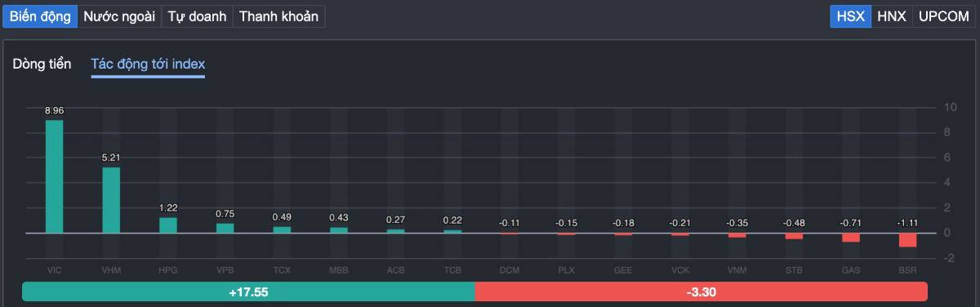Select HSX exchange button
Viewport: 980px width, 307px height.
tap(850, 16)
